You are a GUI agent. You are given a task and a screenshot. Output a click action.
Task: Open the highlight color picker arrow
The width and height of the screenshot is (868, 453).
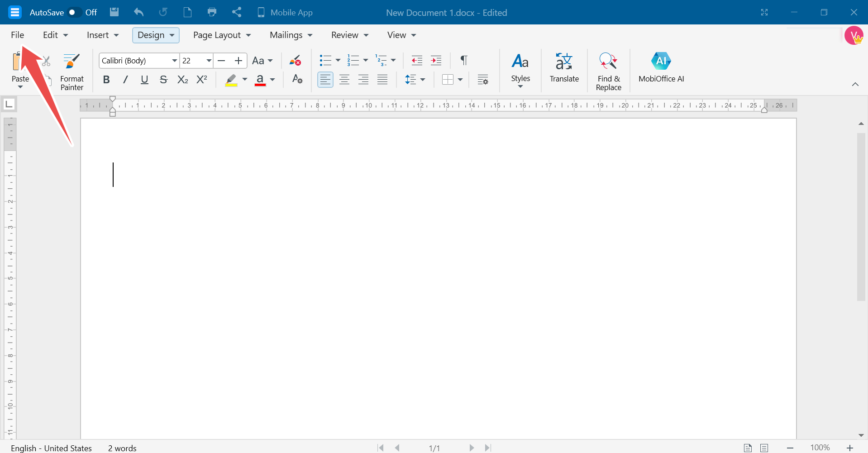245,80
